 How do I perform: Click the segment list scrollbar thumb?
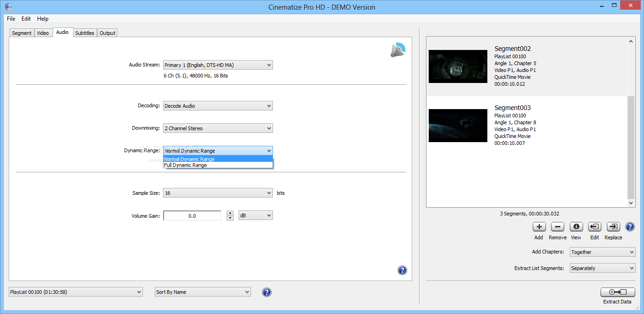(x=631, y=147)
